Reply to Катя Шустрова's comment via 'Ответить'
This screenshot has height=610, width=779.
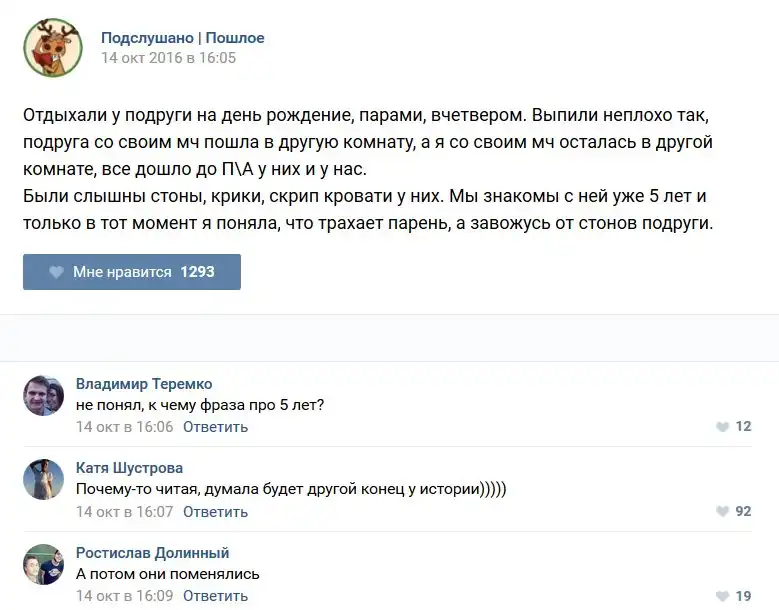click(x=215, y=512)
